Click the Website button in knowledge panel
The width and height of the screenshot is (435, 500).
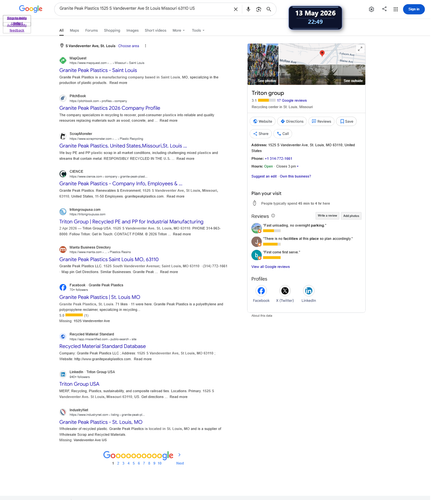point(263,121)
